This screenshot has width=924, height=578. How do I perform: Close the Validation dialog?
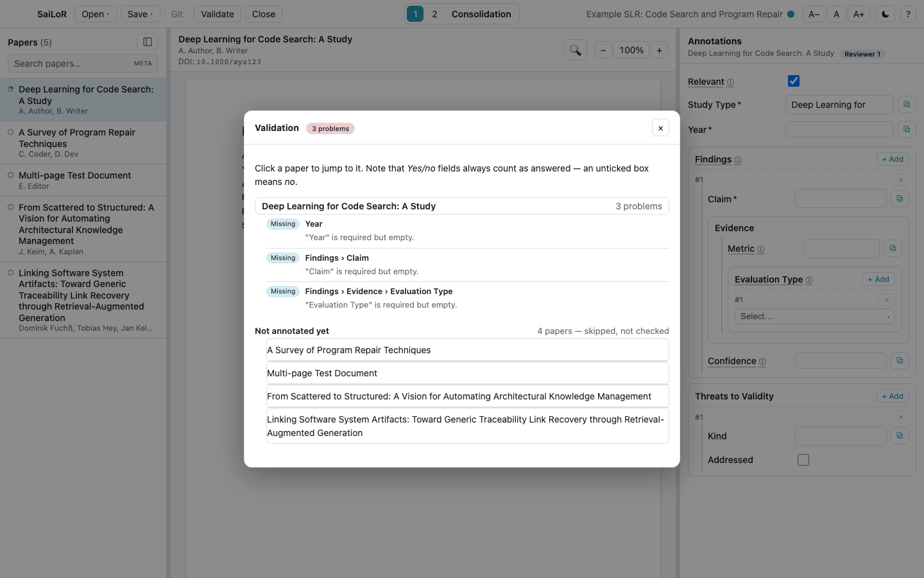(x=660, y=128)
